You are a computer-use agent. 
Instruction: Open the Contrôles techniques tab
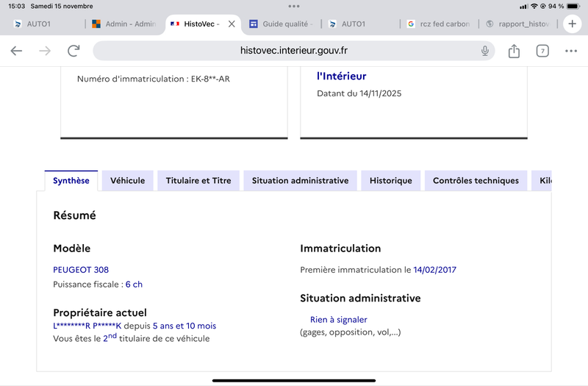(x=476, y=180)
